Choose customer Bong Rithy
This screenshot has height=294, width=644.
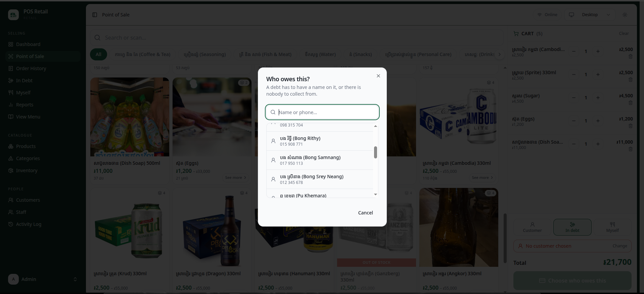pyautogui.click(x=320, y=141)
